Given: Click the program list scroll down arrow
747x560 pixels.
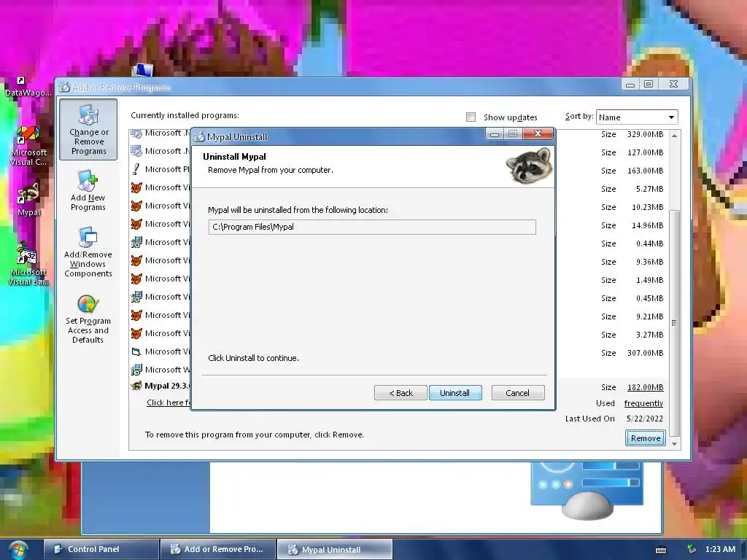Looking at the screenshot, I should [674, 443].
